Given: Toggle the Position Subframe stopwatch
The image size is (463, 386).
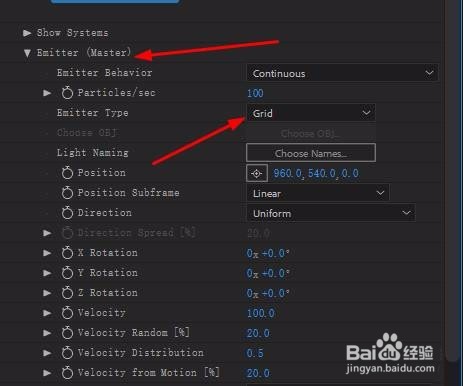Looking at the screenshot, I should pyautogui.click(x=67, y=193).
